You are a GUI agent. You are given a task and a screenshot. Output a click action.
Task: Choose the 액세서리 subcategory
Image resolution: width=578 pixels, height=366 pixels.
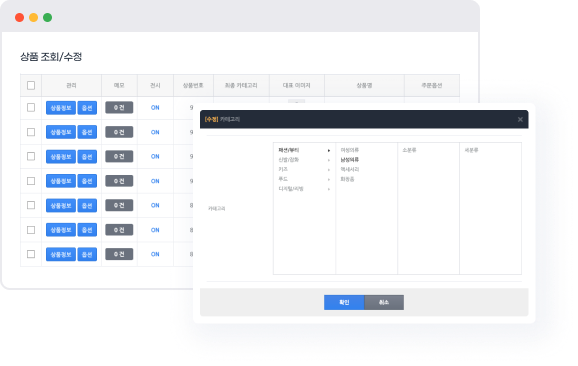point(349,169)
